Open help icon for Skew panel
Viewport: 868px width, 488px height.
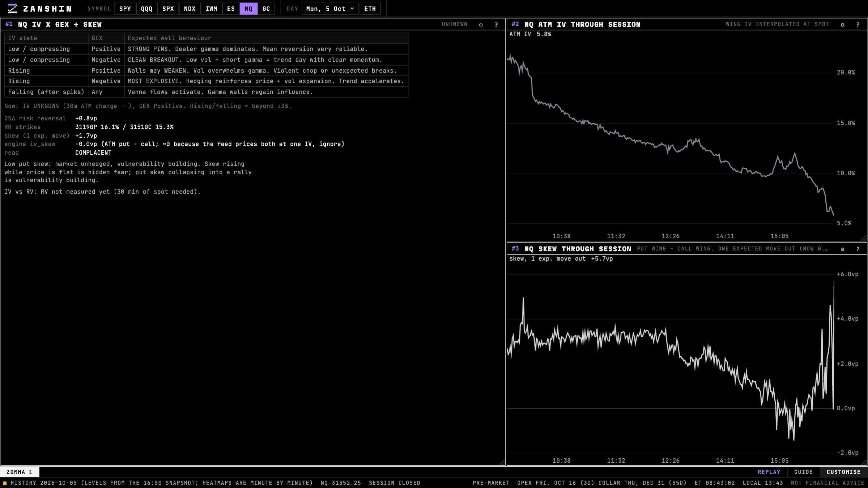pos(858,249)
